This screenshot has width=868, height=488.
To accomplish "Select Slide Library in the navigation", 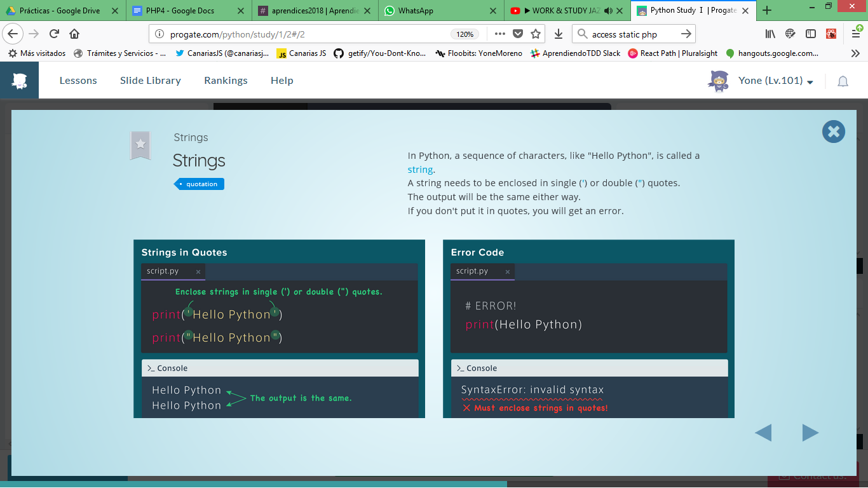I will click(150, 81).
